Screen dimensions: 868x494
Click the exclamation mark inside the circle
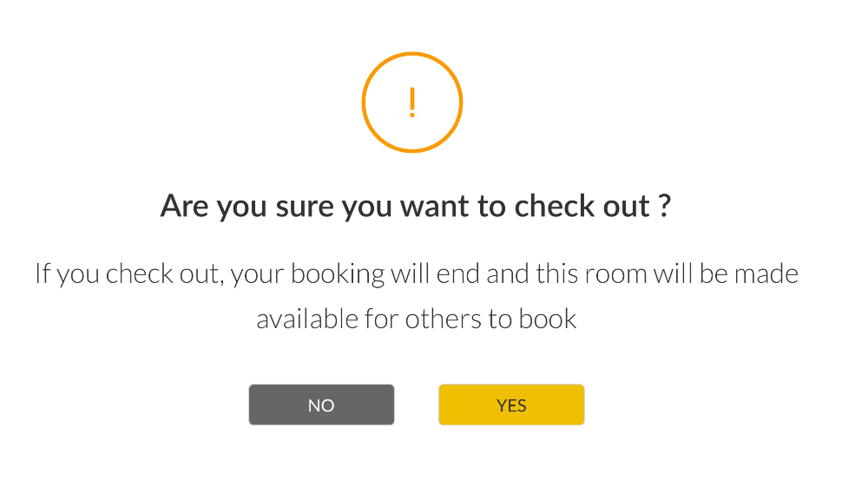(411, 102)
